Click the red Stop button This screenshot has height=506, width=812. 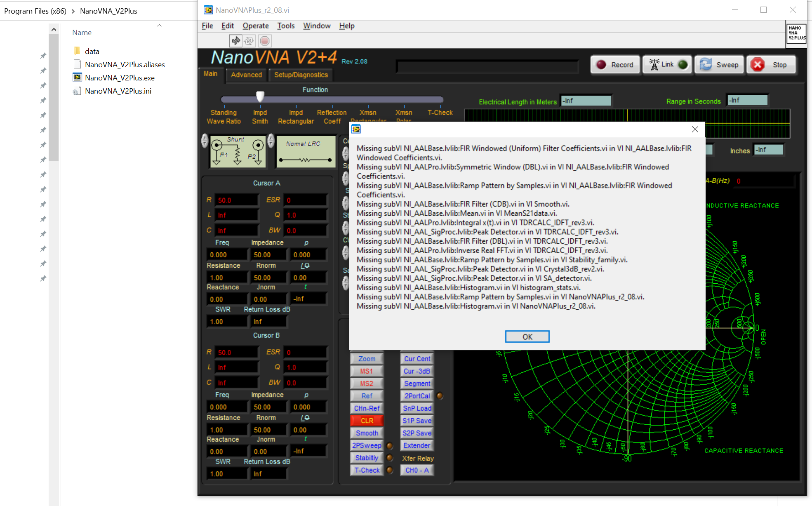(771, 65)
